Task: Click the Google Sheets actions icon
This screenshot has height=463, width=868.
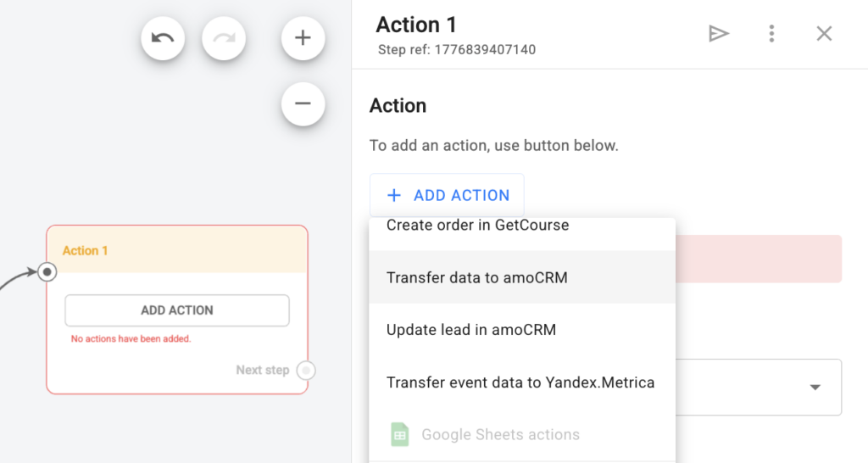Action: pos(399,434)
